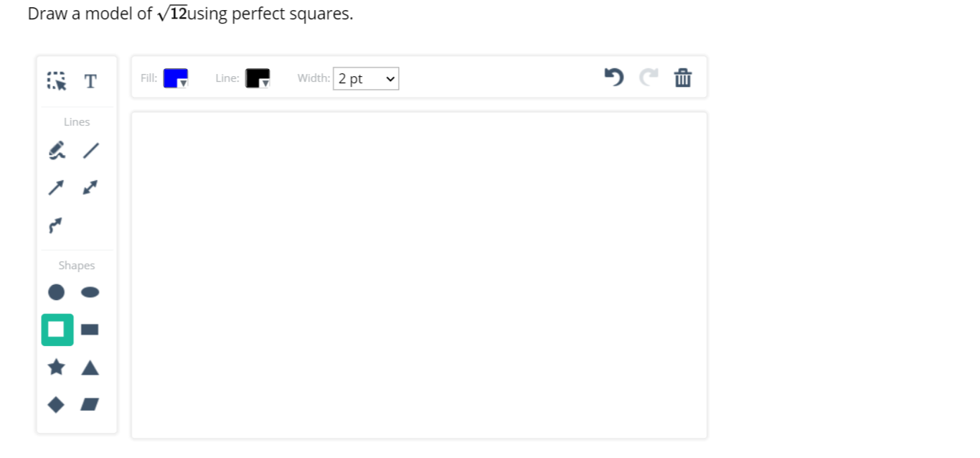
Task: Pick the circle shape tool
Action: [x=57, y=292]
